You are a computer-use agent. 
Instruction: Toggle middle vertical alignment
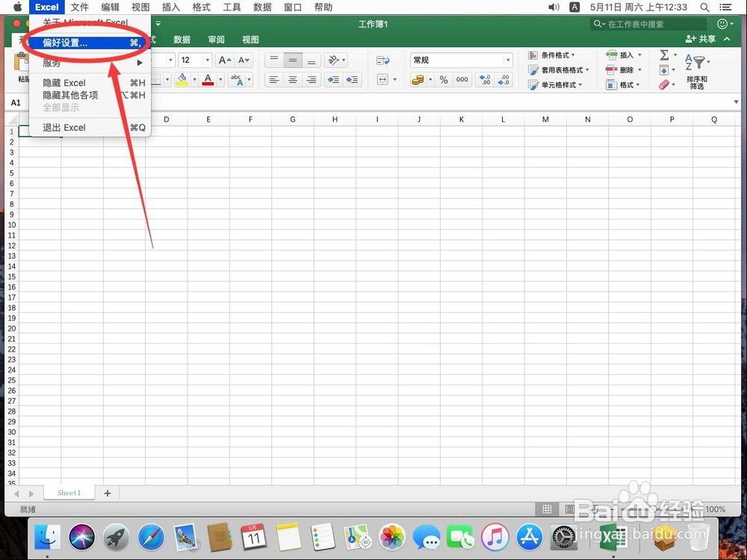point(293,60)
